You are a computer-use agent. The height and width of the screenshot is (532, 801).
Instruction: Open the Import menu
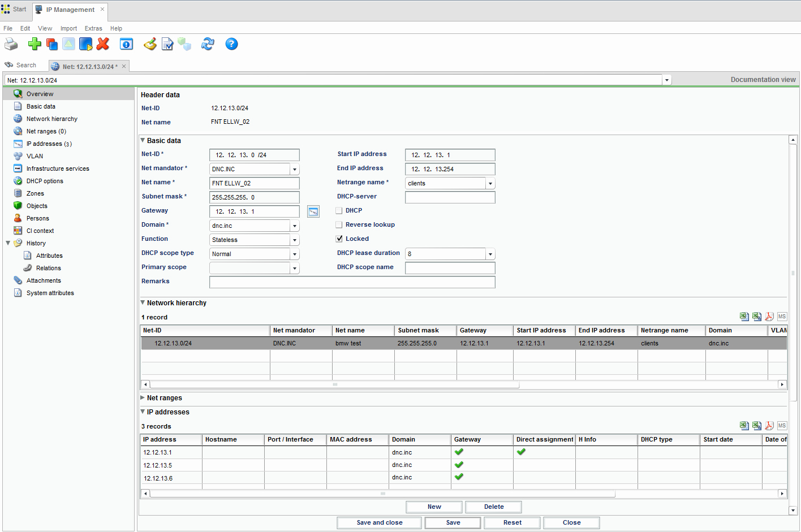(x=68, y=28)
